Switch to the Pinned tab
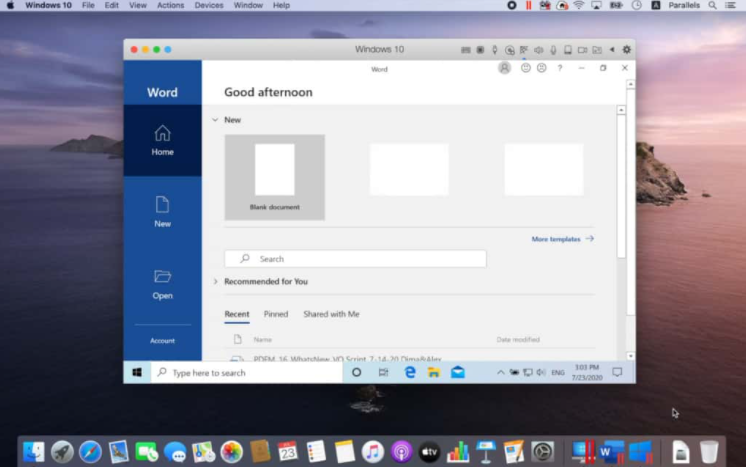 [x=276, y=314]
